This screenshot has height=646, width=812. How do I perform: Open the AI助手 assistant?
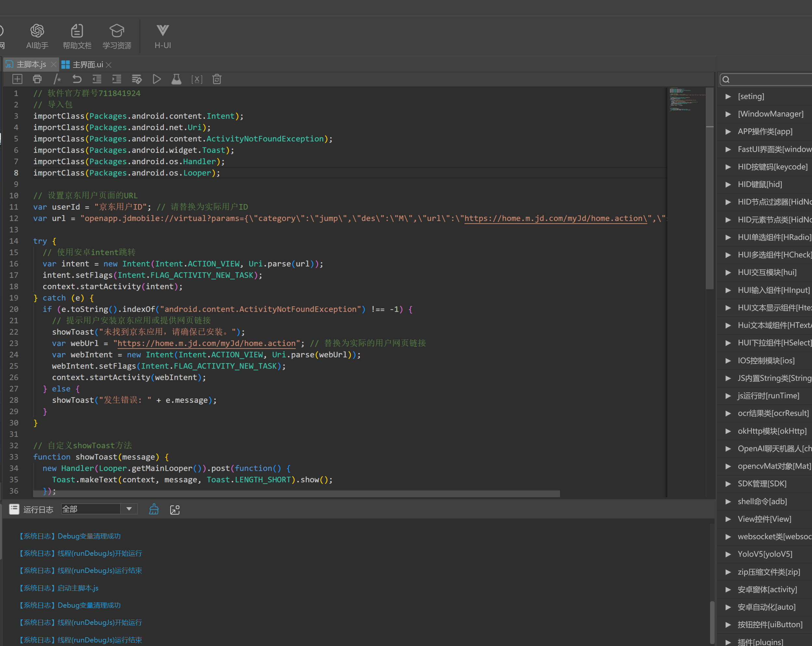[37, 36]
